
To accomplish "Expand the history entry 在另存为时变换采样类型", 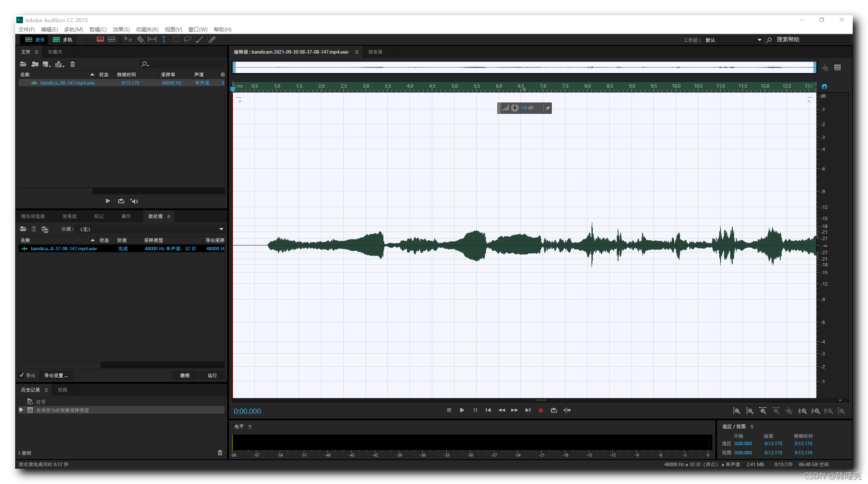I will 21,410.
